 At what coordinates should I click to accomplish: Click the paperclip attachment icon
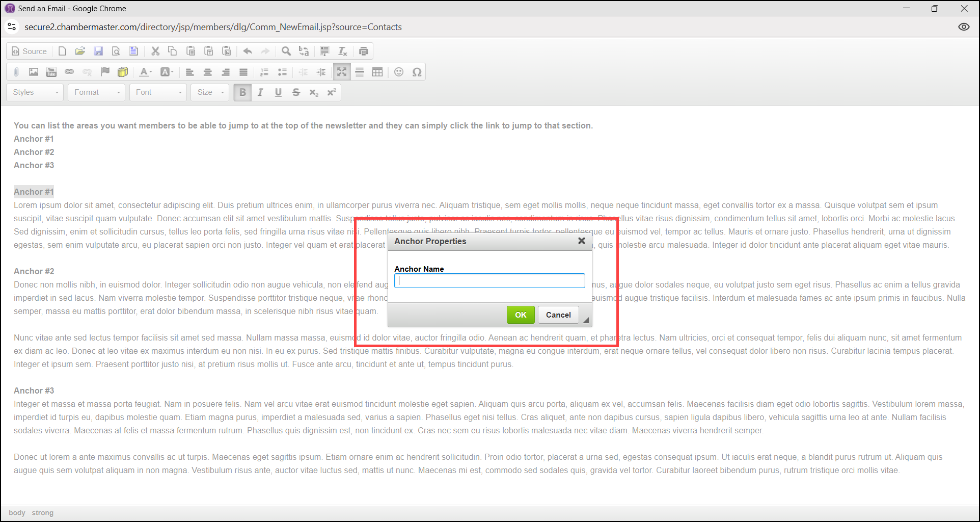point(16,72)
